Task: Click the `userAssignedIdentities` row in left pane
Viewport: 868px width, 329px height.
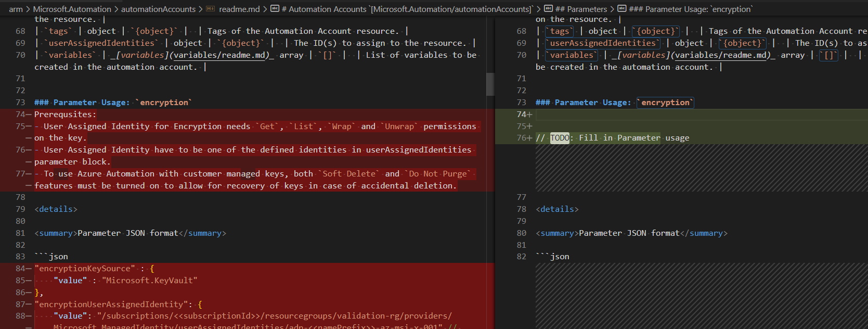Action: pyautogui.click(x=255, y=43)
